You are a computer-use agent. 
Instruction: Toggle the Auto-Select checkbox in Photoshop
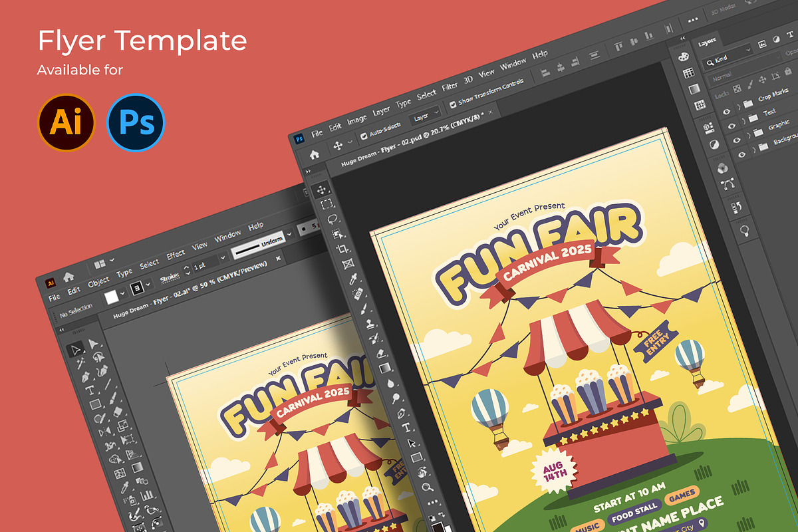tap(363, 136)
